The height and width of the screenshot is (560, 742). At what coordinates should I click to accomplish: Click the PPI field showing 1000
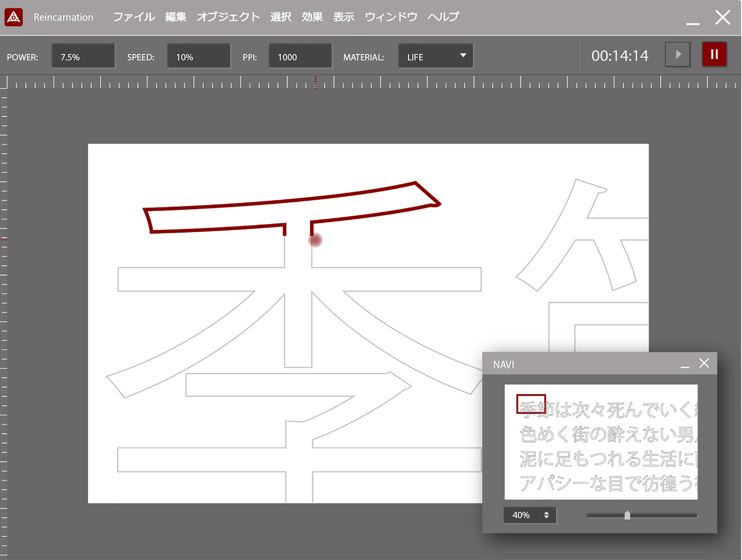tap(300, 56)
